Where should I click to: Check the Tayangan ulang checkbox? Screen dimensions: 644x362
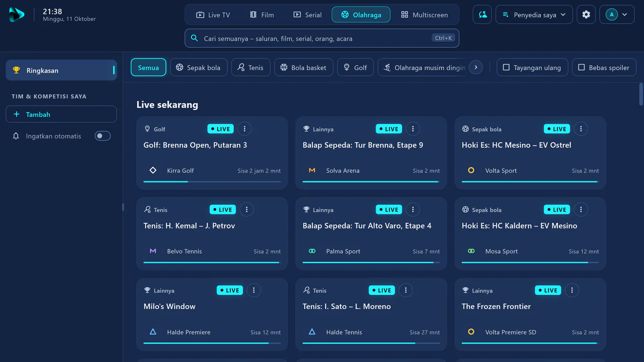tap(506, 67)
